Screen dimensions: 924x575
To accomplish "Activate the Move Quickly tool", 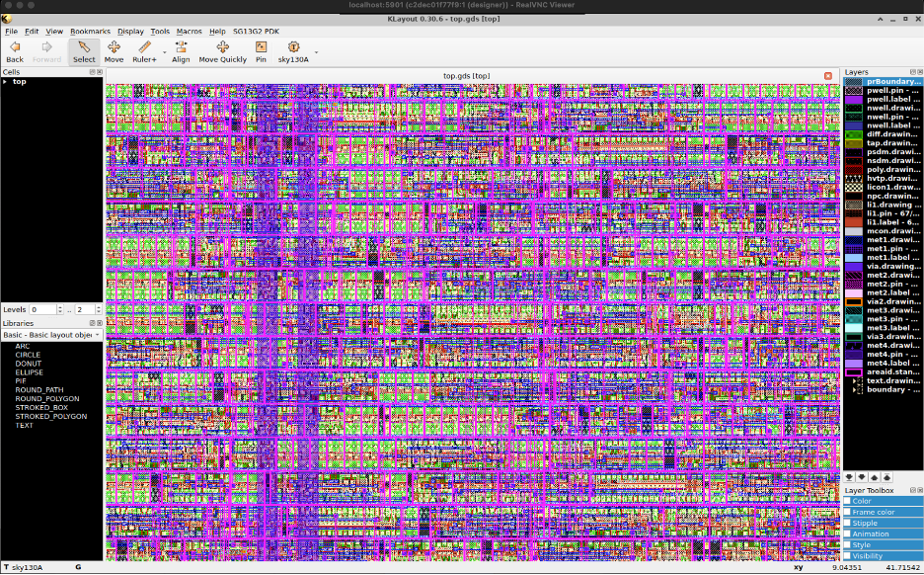I will 222,46.
